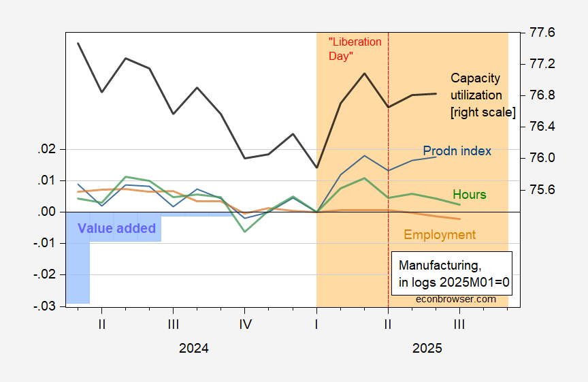Click the blue "Prodn index" series label
Viewport: 588px width, 382px height.
[x=457, y=150]
